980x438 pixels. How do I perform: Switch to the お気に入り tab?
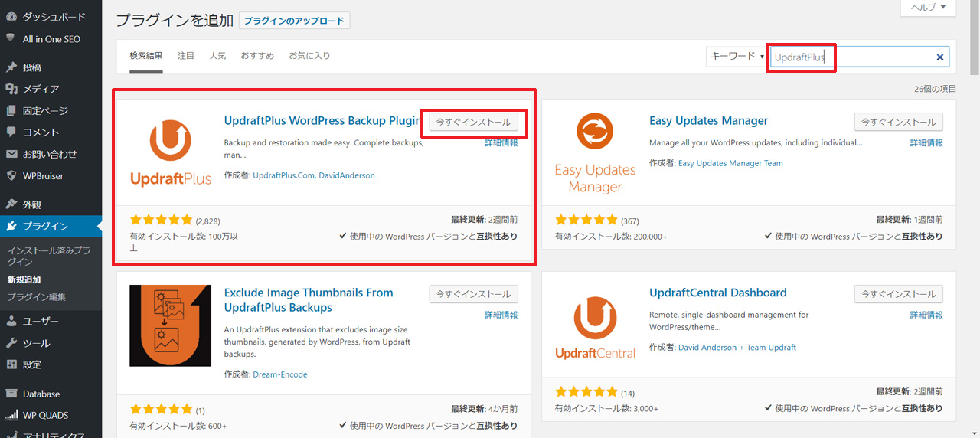309,56
